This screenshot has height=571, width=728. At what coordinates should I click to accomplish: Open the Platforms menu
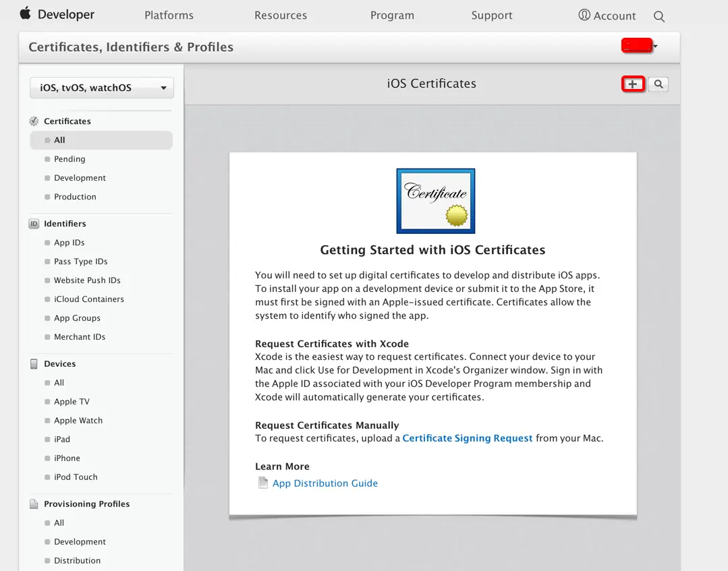[x=169, y=16]
